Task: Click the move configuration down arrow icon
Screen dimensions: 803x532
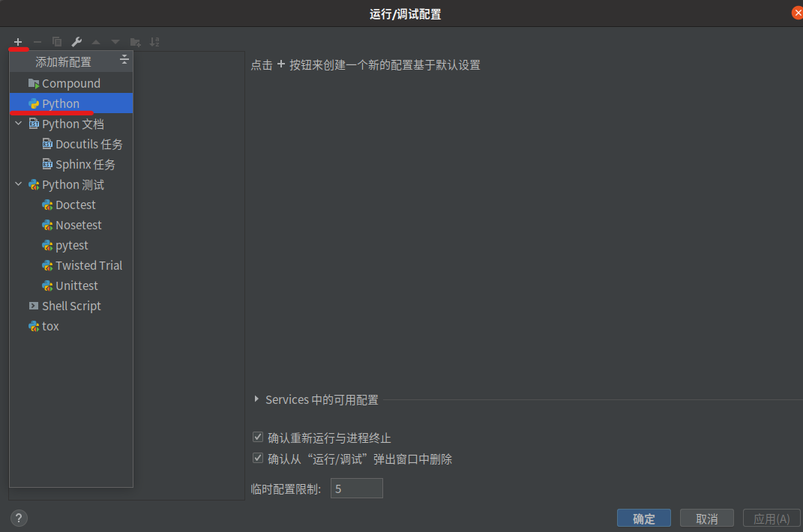Action: click(x=115, y=42)
